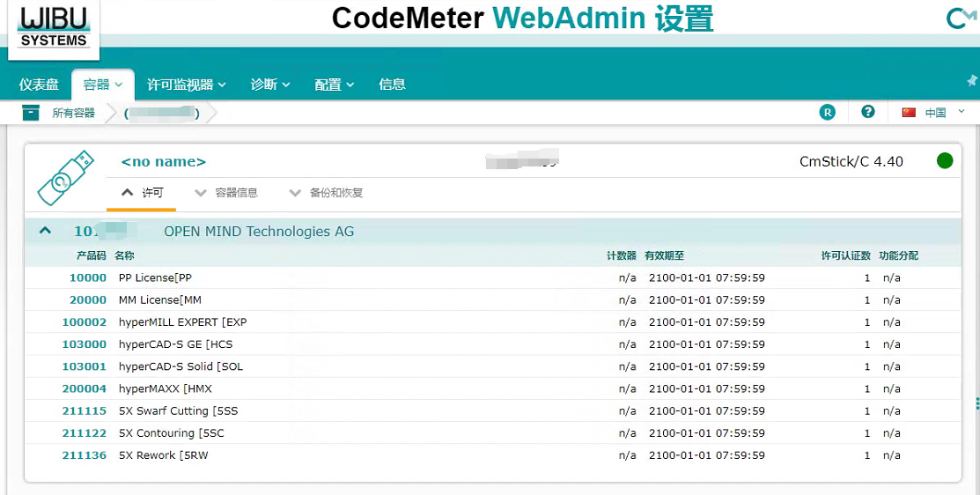Select 5X Swarf Cutting [5SS name

[x=178, y=410]
